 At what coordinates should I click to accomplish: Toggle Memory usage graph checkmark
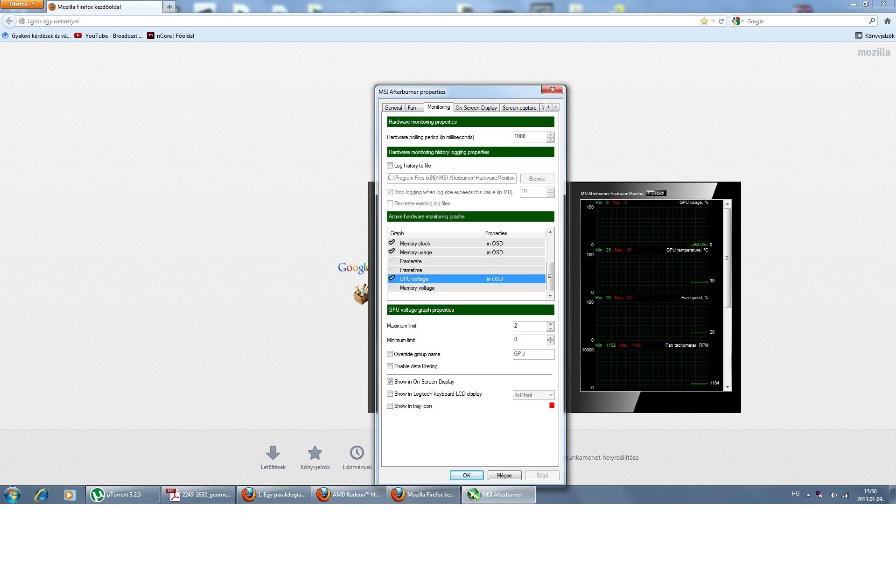click(392, 252)
